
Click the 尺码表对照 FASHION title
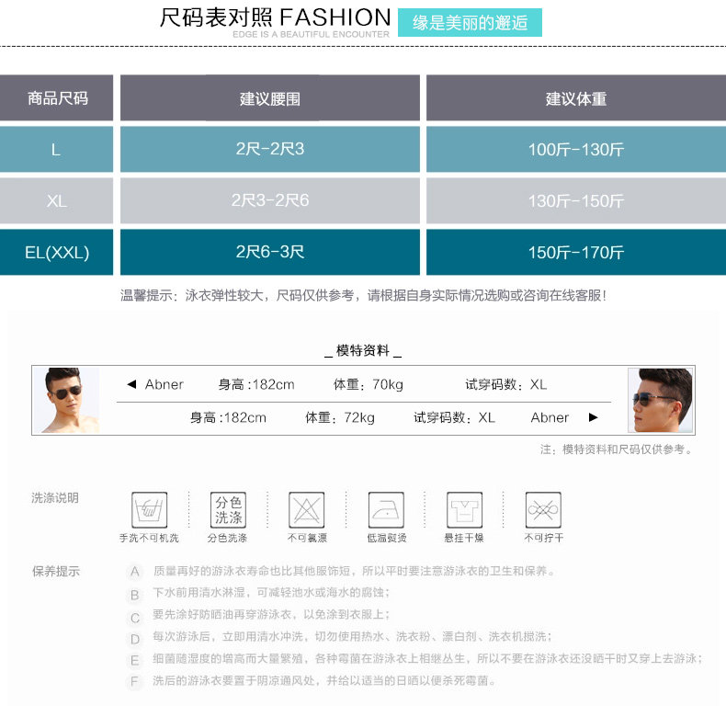[276, 17]
